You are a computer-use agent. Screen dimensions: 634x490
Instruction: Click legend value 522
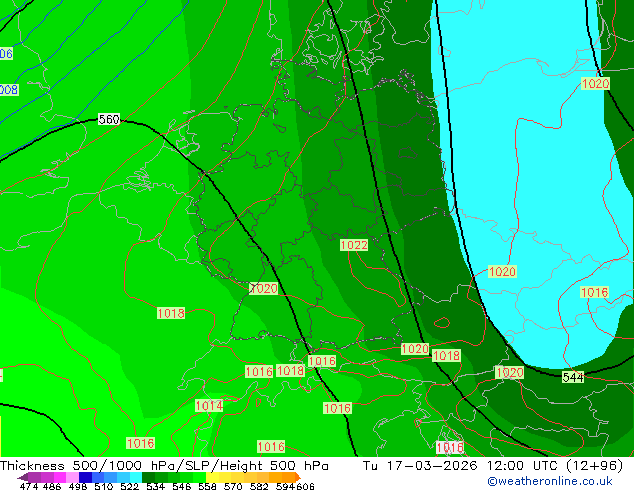[x=129, y=486]
